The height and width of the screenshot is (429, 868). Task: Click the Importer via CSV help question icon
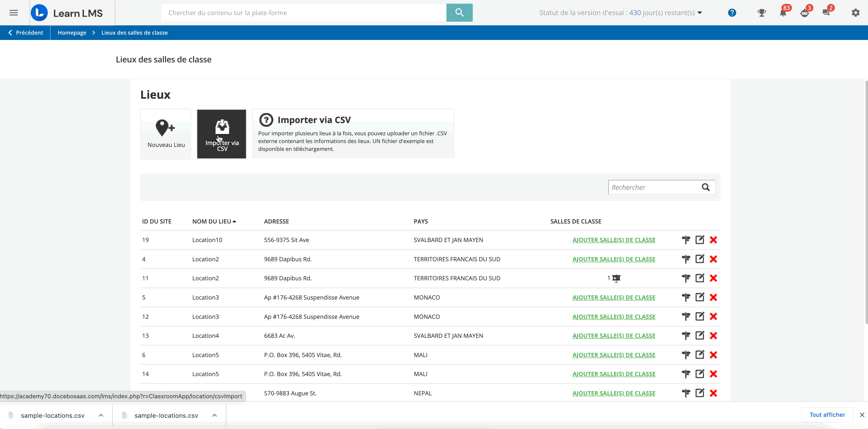[266, 120]
